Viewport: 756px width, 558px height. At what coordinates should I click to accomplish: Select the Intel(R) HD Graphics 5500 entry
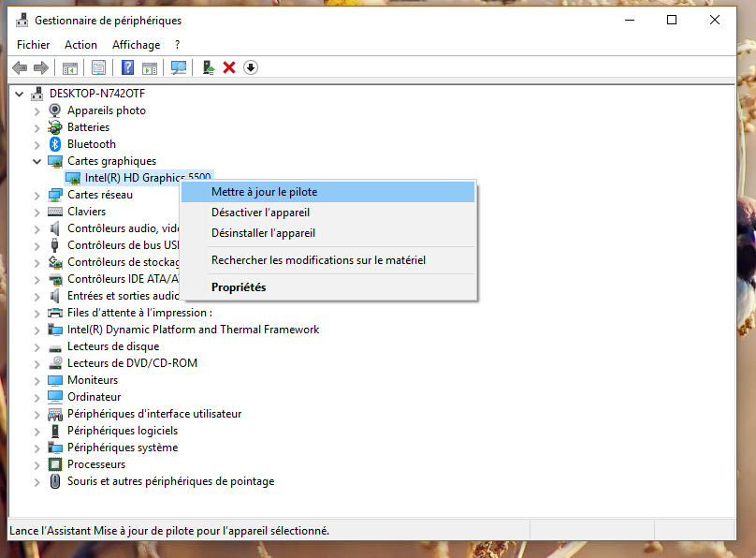click(138, 178)
